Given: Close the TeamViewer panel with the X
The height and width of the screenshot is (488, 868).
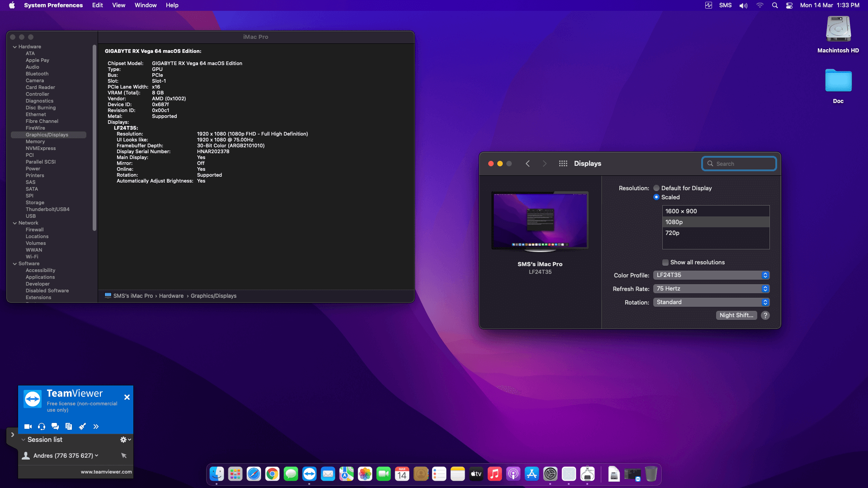Looking at the screenshot, I should click(x=127, y=397).
